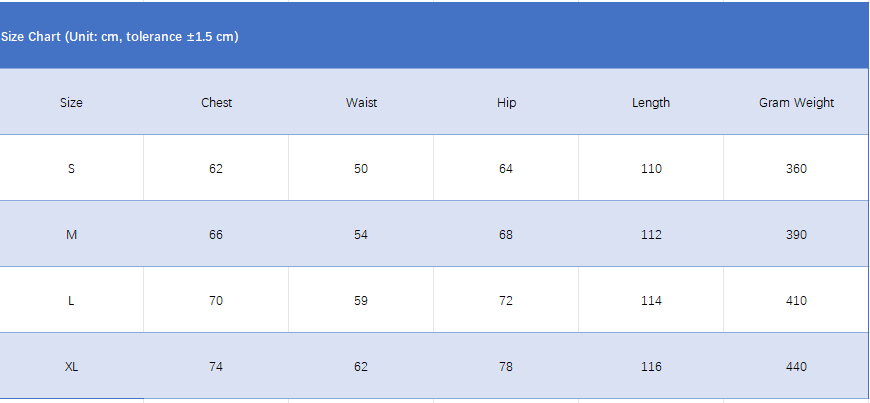870x403 pixels.
Task: Select the S size row label
Action: click(x=71, y=169)
